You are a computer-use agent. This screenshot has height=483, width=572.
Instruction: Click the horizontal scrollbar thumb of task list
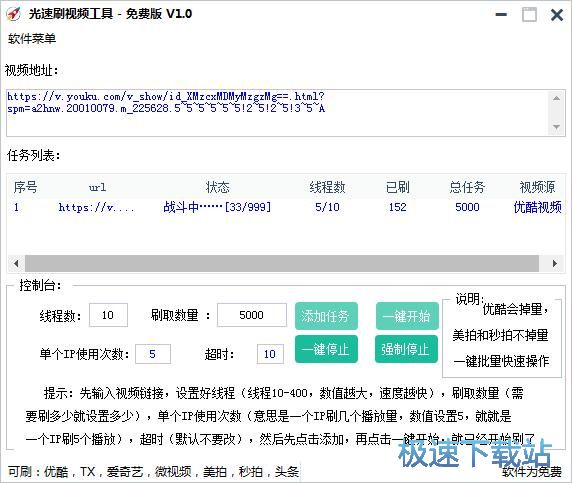pyautogui.click(x=282, y=263)
